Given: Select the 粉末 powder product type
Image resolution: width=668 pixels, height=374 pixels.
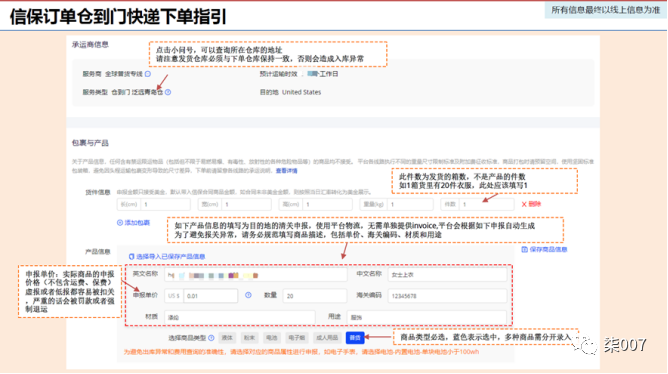Looking at the screenshot, I should 249,338.
